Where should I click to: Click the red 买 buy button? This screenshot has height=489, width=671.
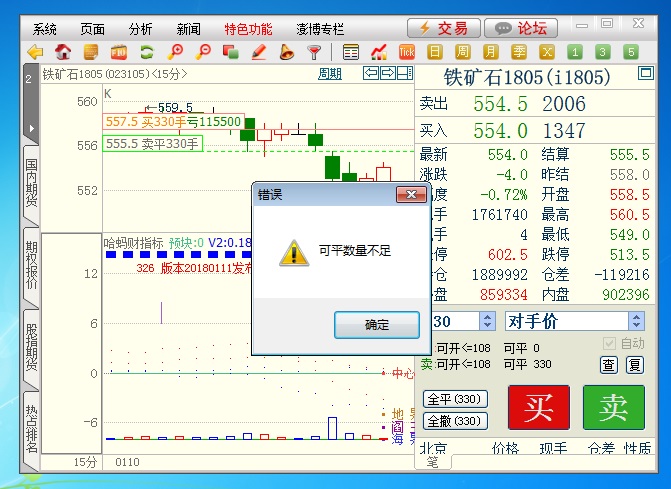pyautogui.click(x=538, y=409)
